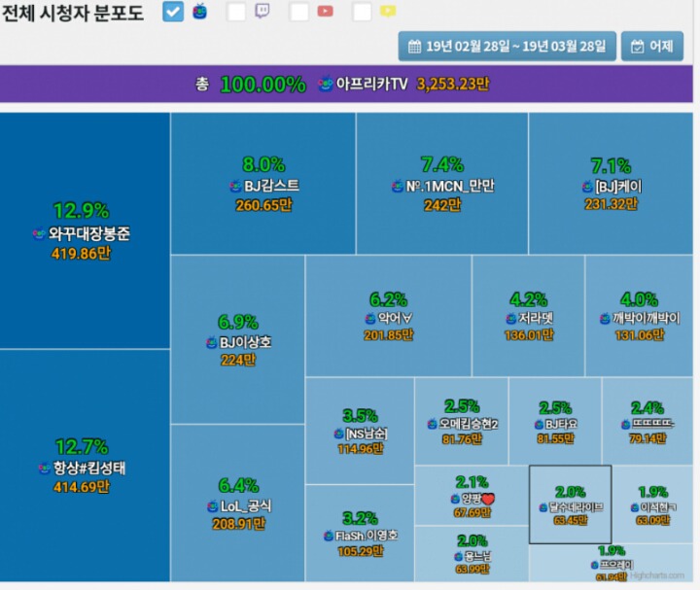This screenshot has width=700, height=590.
Task: Click the 201.85만 viewer count
Action: 388,334
